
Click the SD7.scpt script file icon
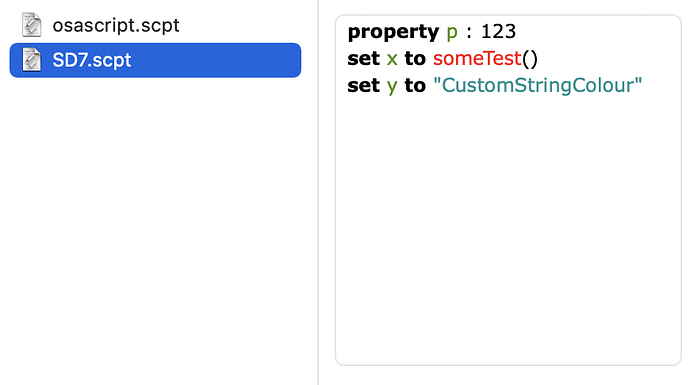[32, 59]
